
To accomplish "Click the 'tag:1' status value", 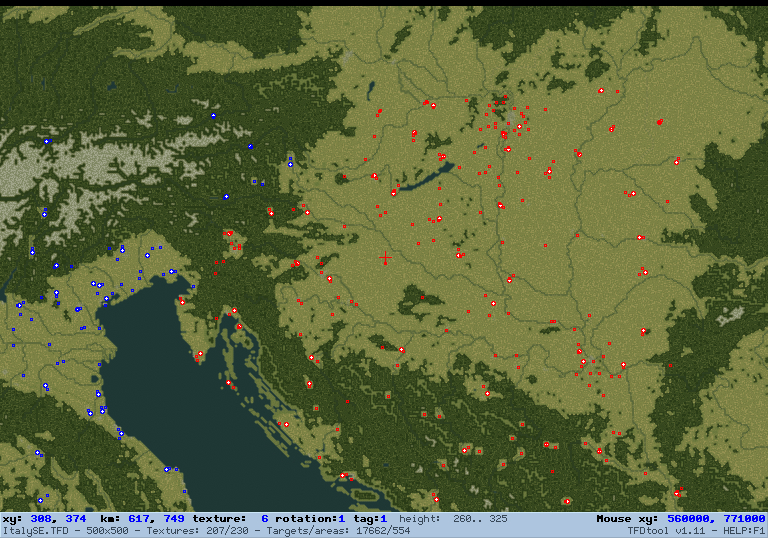I will [370, 518].
